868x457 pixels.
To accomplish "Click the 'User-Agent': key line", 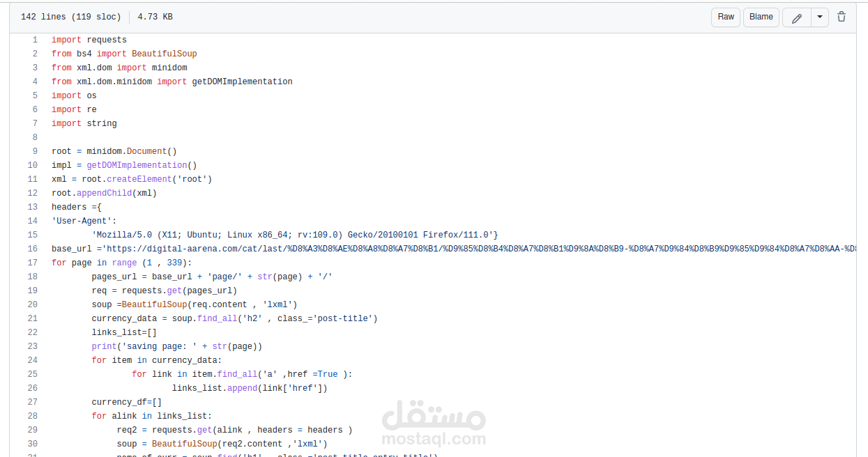I will (84, 221).
